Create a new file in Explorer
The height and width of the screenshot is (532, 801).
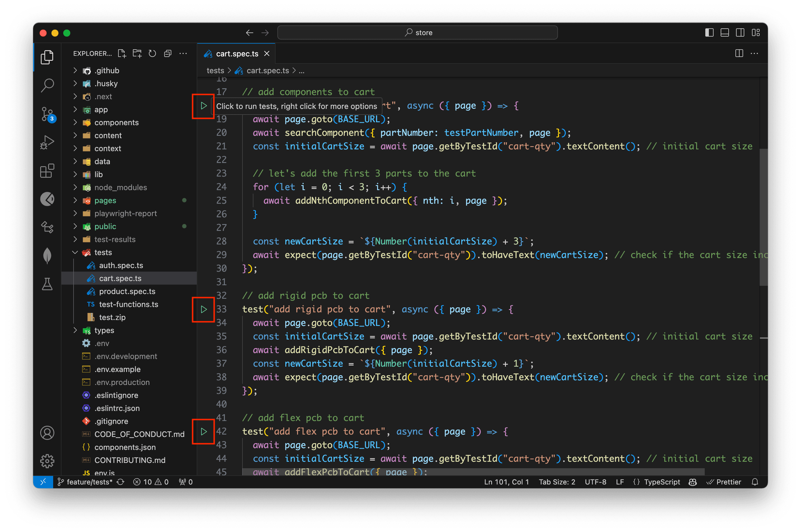click(122, 53)
